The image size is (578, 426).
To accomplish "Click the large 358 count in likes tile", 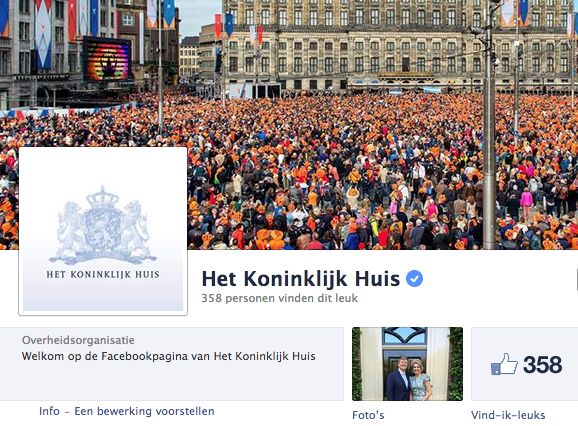I will tap(542, 365).
